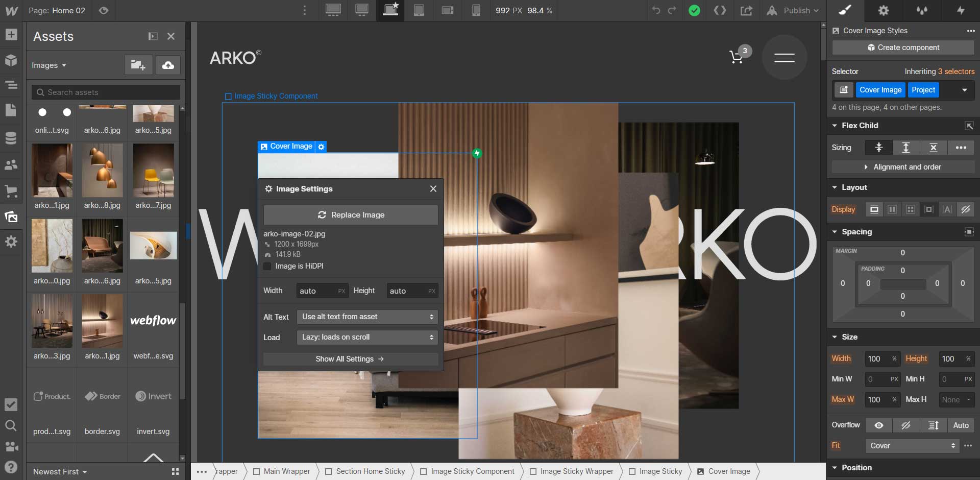
Task: Set Overflow to hidden
Action: [907, 425]
